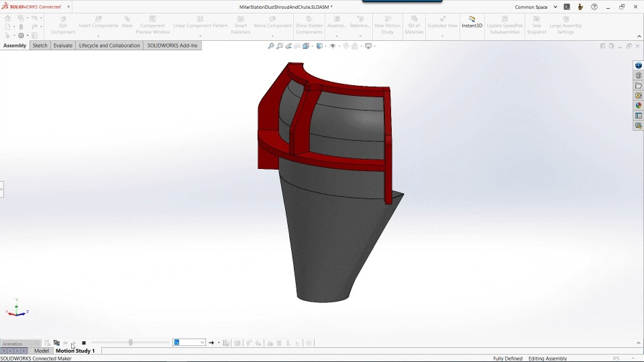Click the Zoom to Fit magnifier icon
The image size is (644, 362).
[x=271, y=46]
